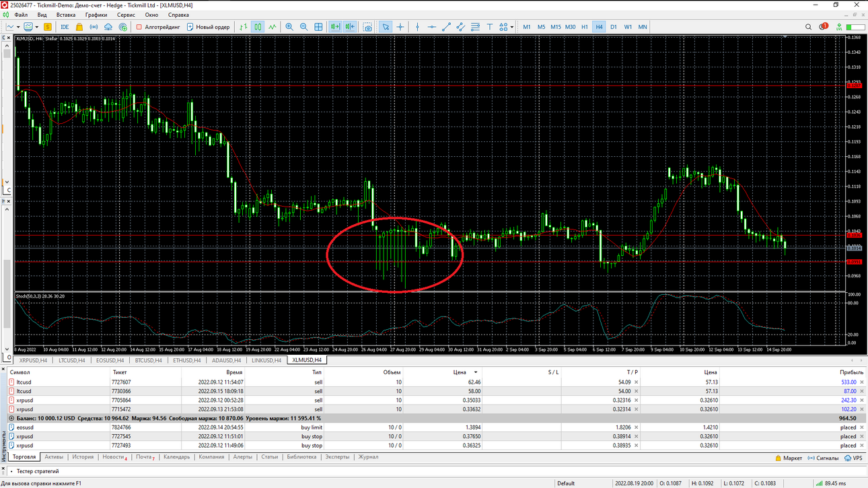Take a chart screenshot with camera icon
868x488 pixels.
coord(367,27)
